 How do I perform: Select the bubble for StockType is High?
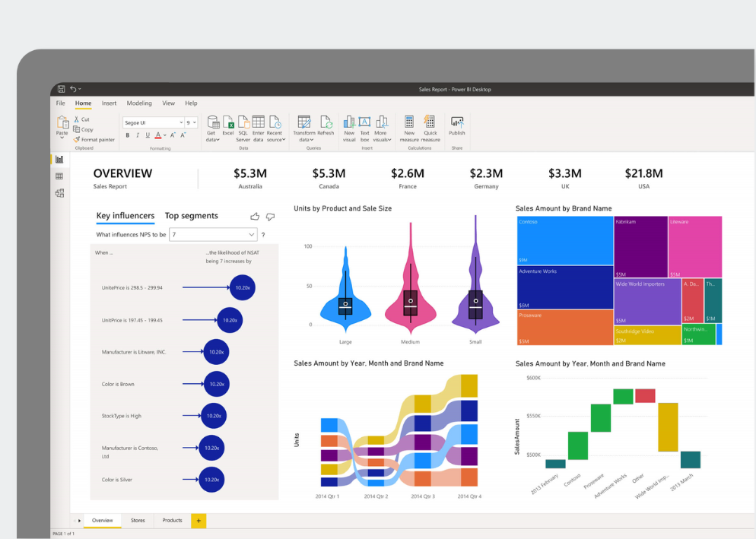coord(214,416)
